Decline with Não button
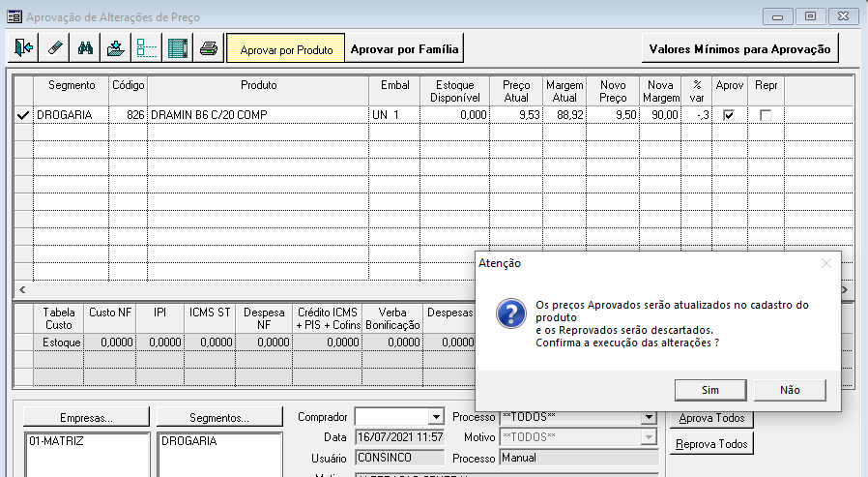Viewport: 868px width, 477px height. coord(790,390)
